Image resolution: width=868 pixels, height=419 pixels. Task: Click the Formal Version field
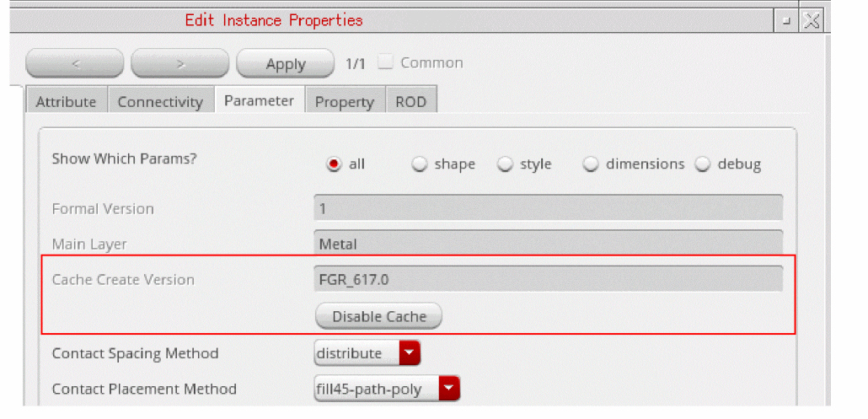tap(548, 208)
